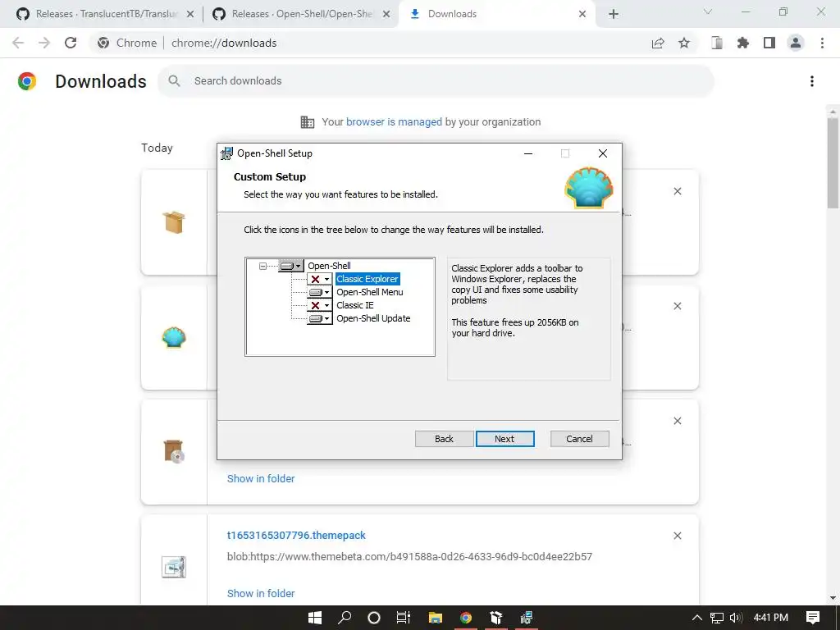Open Open-Shell Update install option dropdown
840x630 pixels.
(320, 319)
